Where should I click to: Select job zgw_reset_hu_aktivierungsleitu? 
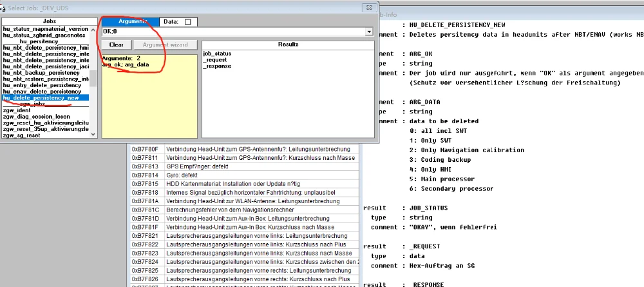pyautogui.click(x=46, y=123)
